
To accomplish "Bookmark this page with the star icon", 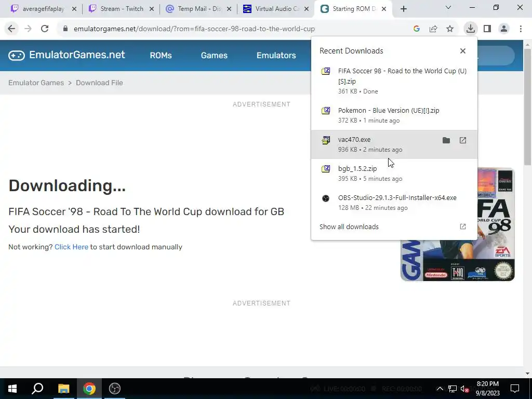I will click(x=450, y=29).
